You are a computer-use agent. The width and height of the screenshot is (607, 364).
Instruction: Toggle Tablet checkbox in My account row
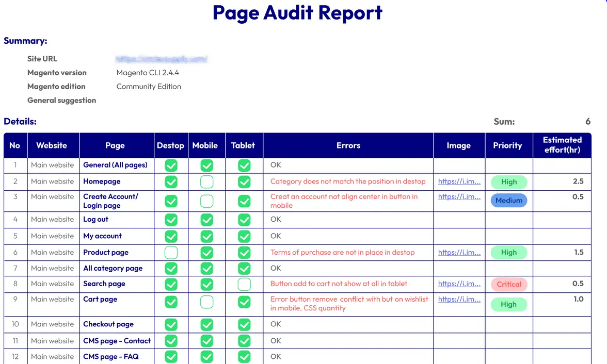[244, 236]
